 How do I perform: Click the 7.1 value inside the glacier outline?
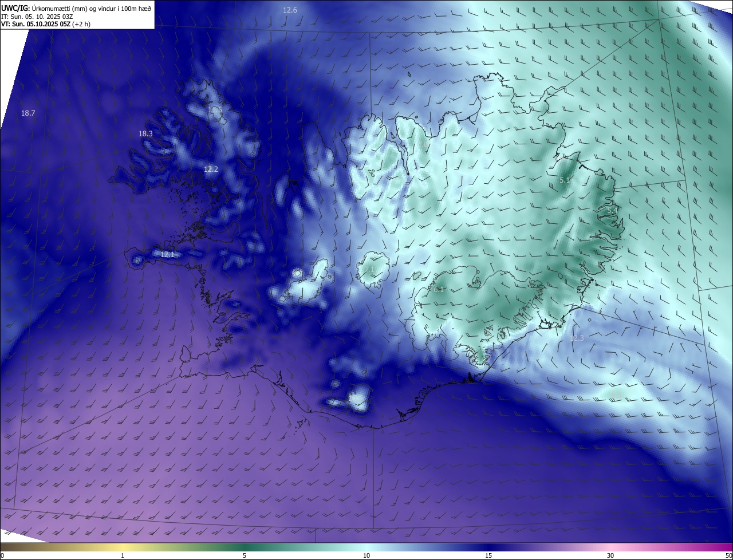coord(369,270)
